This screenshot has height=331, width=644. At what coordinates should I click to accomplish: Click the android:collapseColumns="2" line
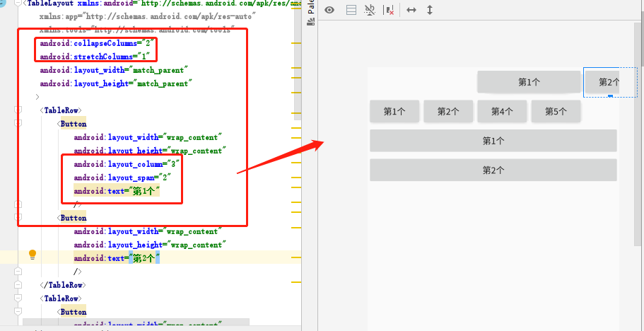(98, 43)
